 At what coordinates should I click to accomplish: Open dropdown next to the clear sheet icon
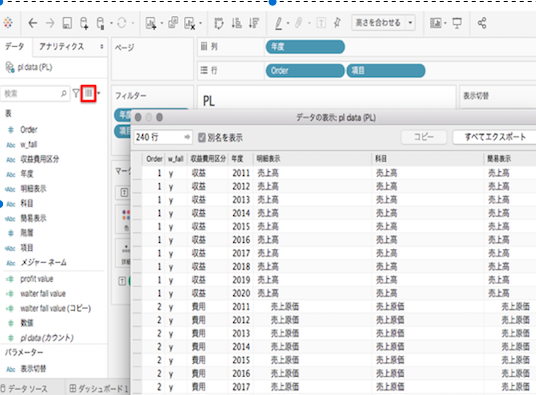[x=201, y=24]
